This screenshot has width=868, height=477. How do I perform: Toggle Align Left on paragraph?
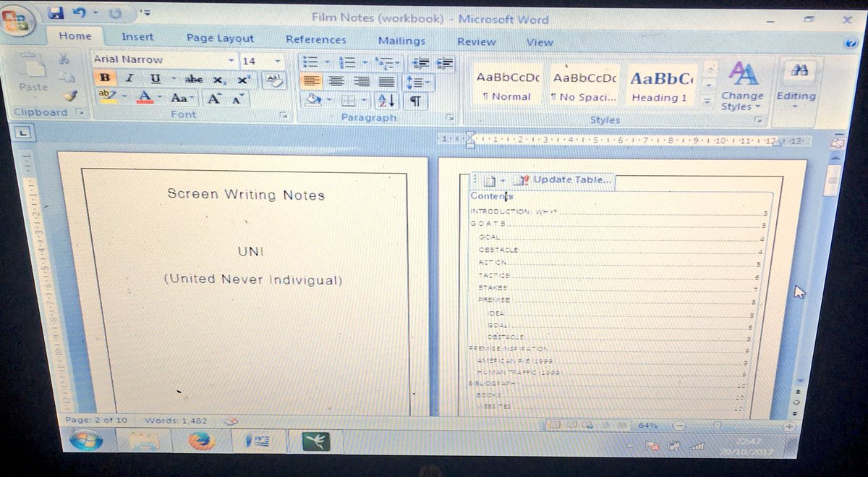coord(311,80)
